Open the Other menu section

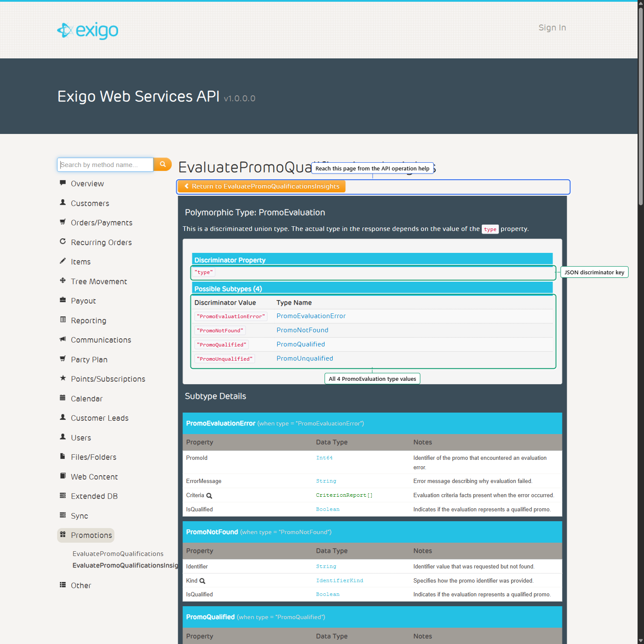pos(81,585)
